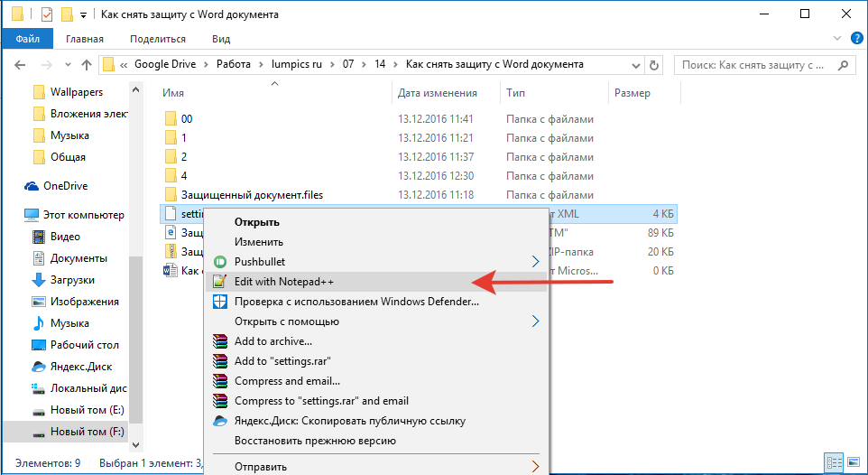Expand the Открыть с помощью submenu arrow
This screenshot has height=475, width=868.
click(535, 321)
